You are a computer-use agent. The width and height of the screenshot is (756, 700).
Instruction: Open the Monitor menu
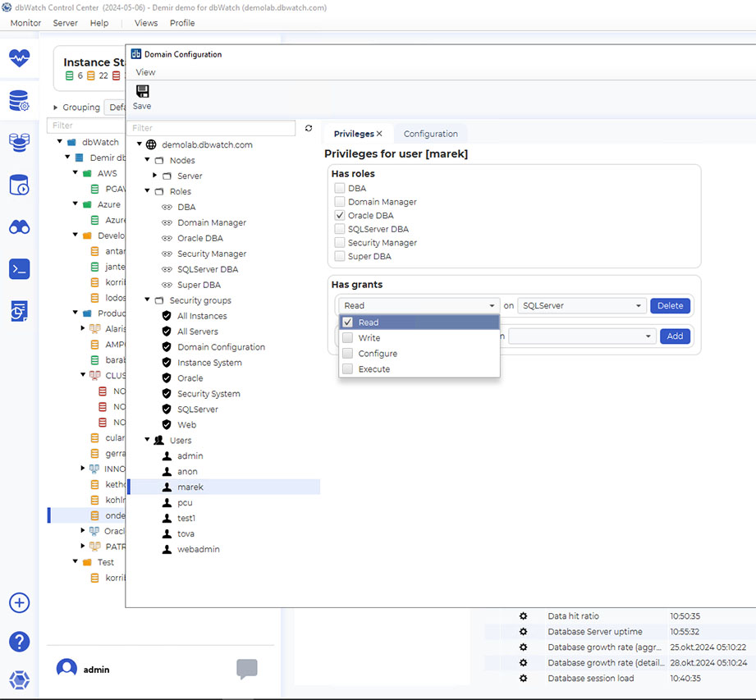click(25, 23)
